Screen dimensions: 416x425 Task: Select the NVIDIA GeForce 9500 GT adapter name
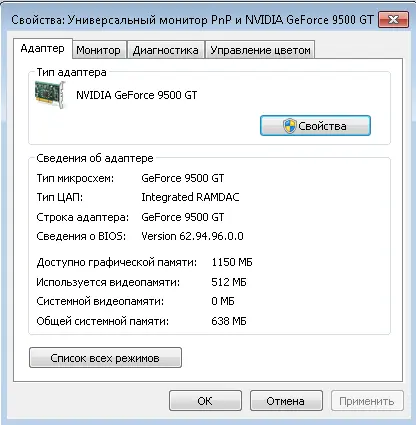point(137,95)
